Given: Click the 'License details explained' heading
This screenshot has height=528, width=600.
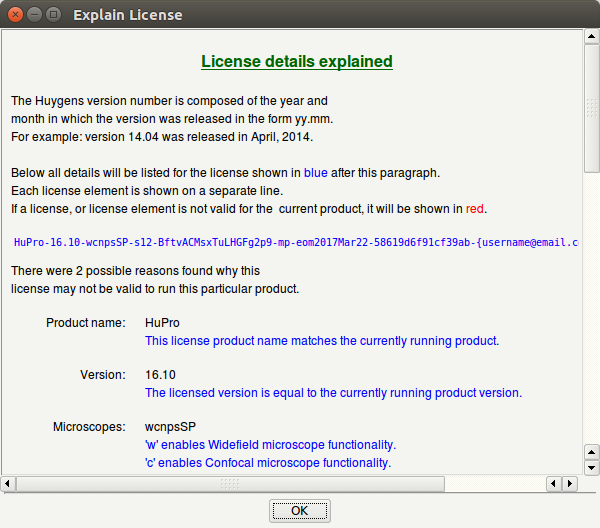Looking at the screenshot, I should tap(297, 62).
